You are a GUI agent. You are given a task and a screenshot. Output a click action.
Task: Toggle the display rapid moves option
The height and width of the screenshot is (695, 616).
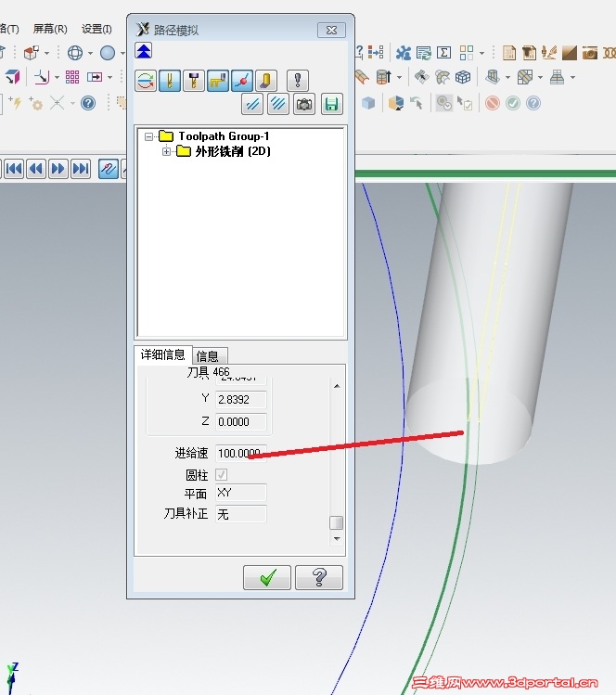[218, 81]
